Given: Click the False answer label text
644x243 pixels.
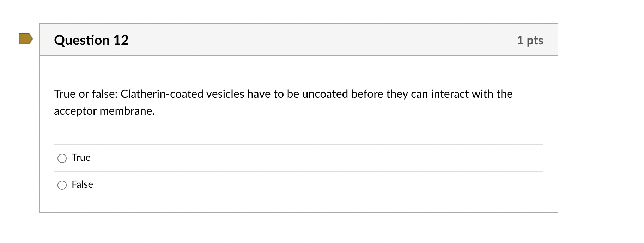Looking at the screenshot, I should tap(82, 184).
